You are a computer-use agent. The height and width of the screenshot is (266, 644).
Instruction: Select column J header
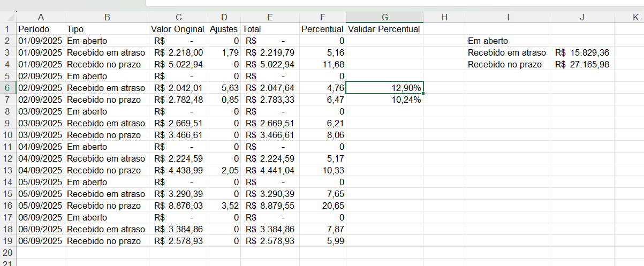click(x=582, y=17)
